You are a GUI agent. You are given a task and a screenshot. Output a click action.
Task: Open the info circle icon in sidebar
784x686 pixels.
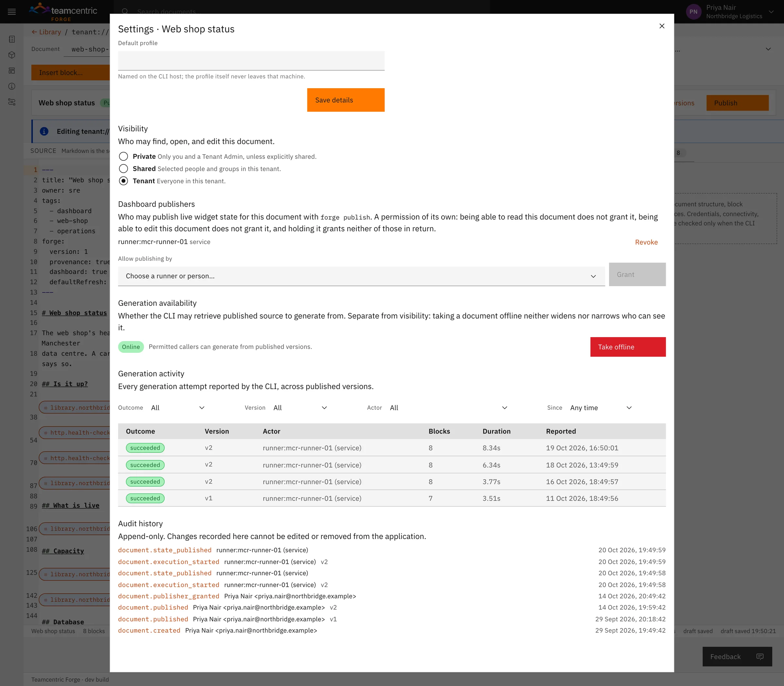pyautogui.click(x=12, y=86)
